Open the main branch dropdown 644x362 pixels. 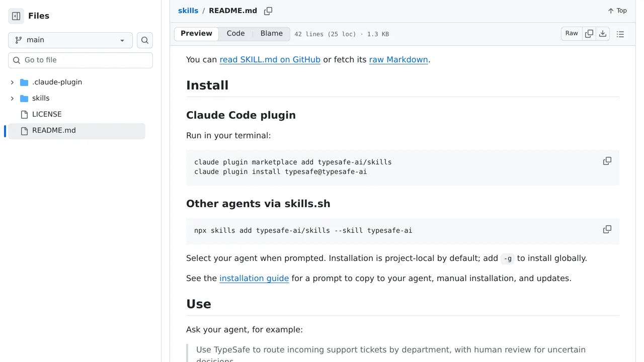[70, 40]
